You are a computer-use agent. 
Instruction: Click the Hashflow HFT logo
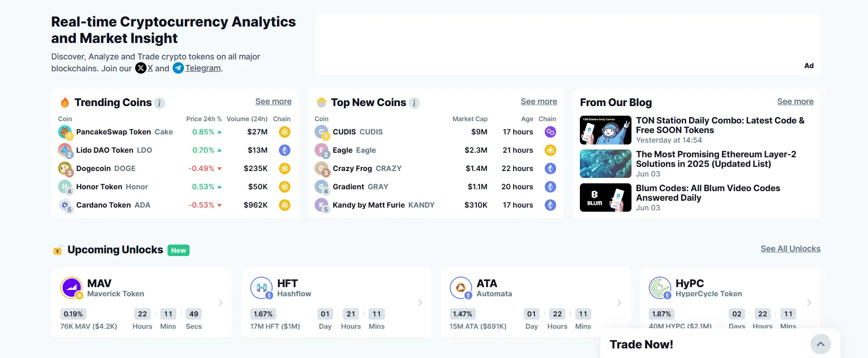pyautogui.click(x=261, y=288)
